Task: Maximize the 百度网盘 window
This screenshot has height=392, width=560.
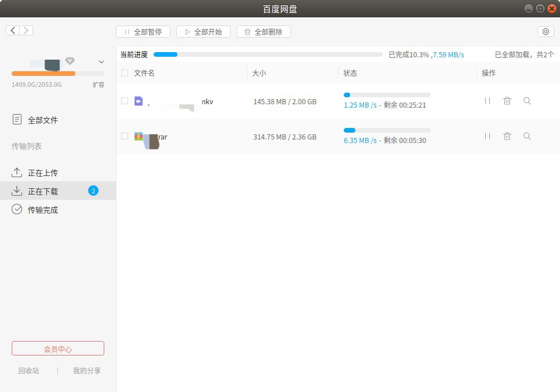Action: tap(540, 9)
